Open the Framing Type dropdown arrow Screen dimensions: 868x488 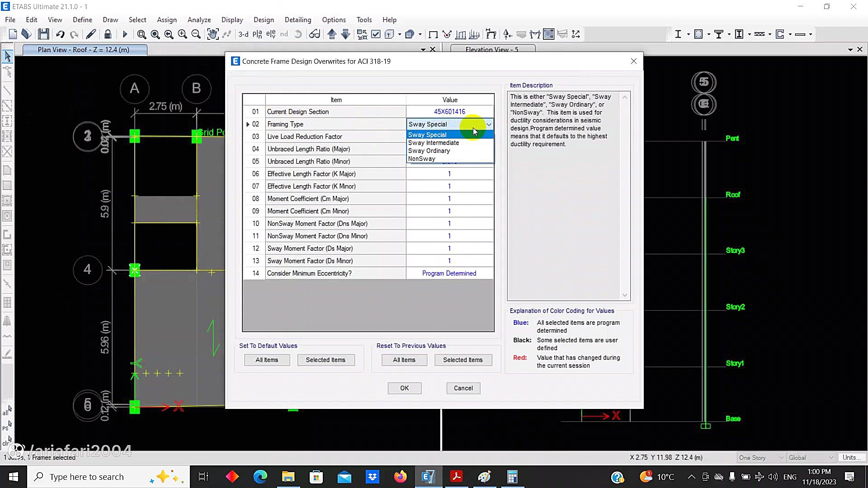[x=489, y=124]
